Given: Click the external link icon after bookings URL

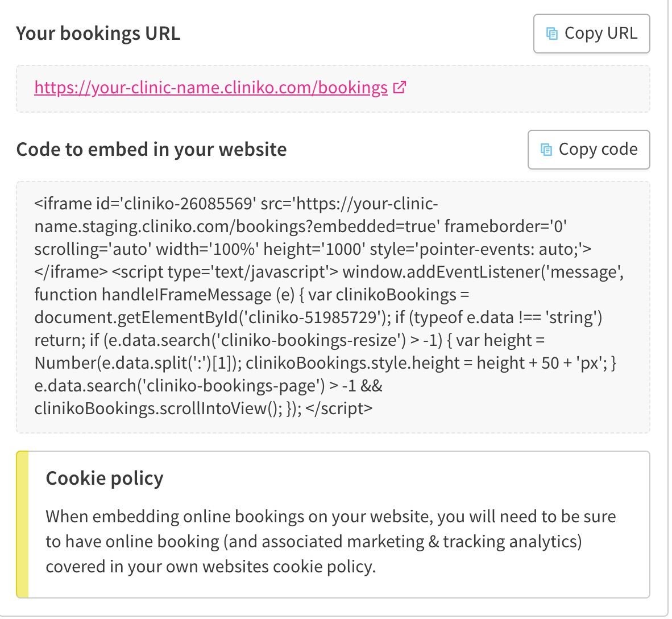Looking at the screenshot, I should pyautogui.click(x=400, y=88).
